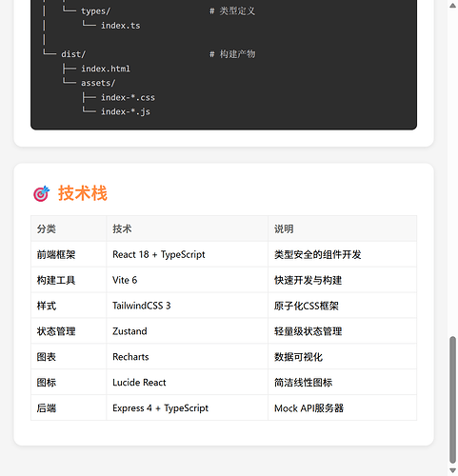Click dist/ in the code tree
The height and width of the screenshot is (476, 458).
click(73, 54)
